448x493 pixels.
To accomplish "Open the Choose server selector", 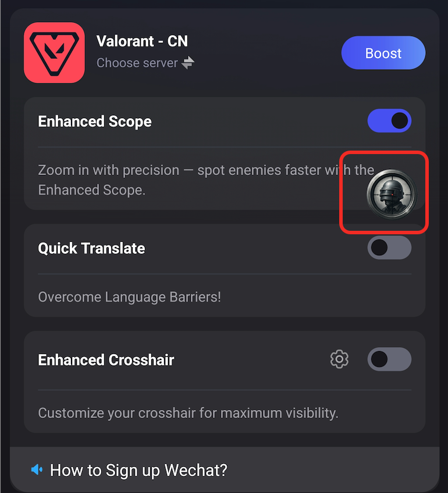I will point(137,63).
